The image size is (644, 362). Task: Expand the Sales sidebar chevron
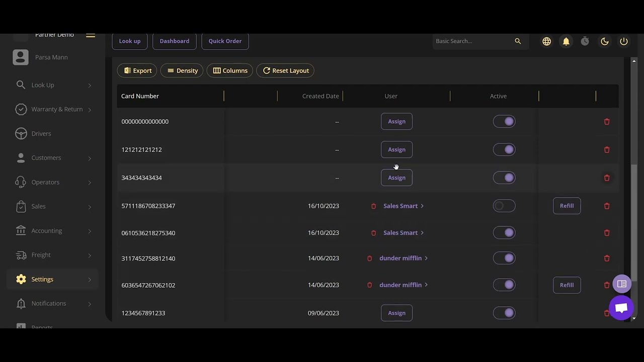[x=90, y=207]
